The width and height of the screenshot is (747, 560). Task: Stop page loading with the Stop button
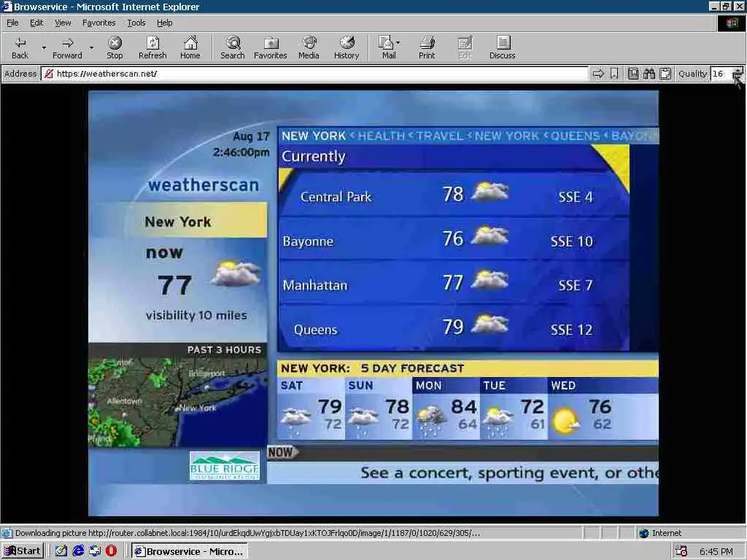pos(115,47)
